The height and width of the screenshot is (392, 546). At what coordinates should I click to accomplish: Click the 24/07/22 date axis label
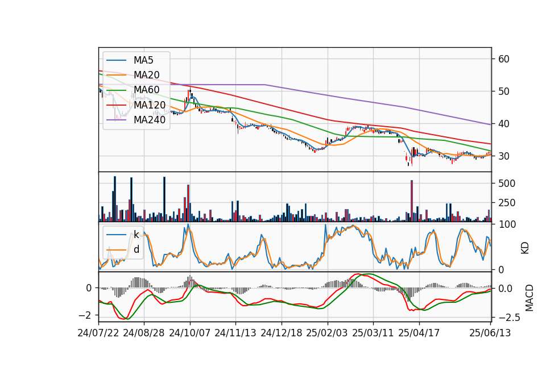98,333
